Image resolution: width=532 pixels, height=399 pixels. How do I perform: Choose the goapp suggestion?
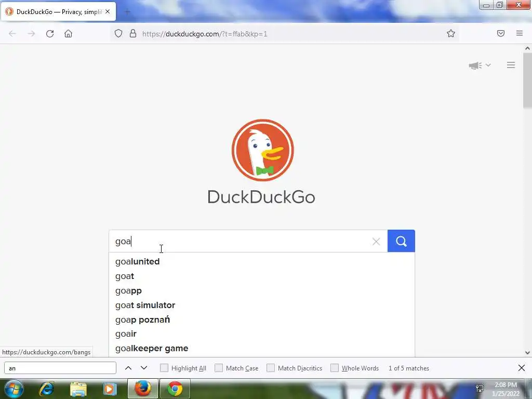click(x=262, y=291)
